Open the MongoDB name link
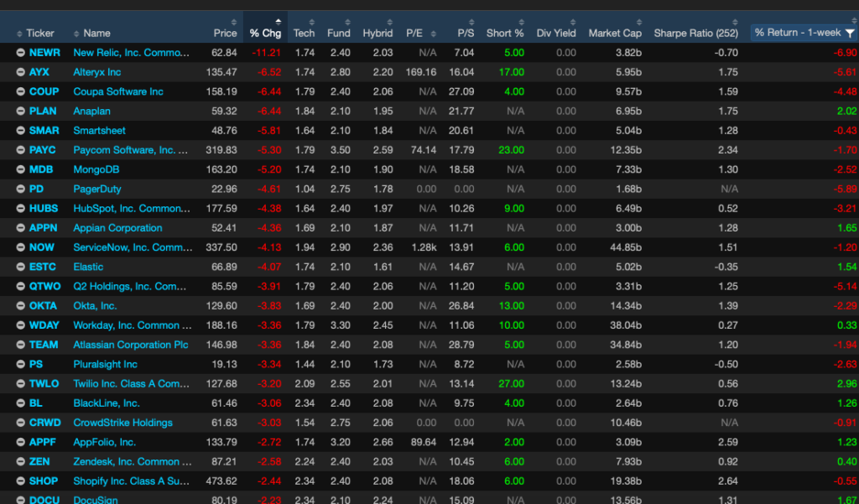859x504 pixels. 96,170
